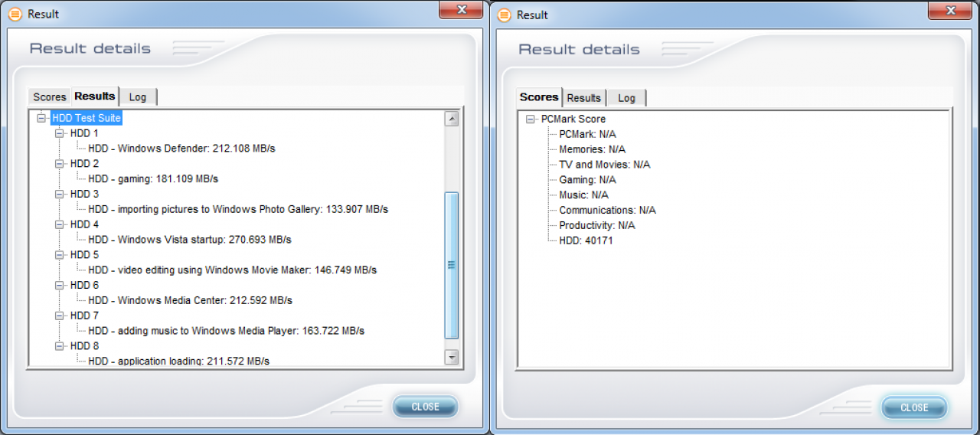This screenshot has width=980, height=435.
Task: Switch to the Log tab in the right window
Action: pyautogui.click(x=626, y=98)
